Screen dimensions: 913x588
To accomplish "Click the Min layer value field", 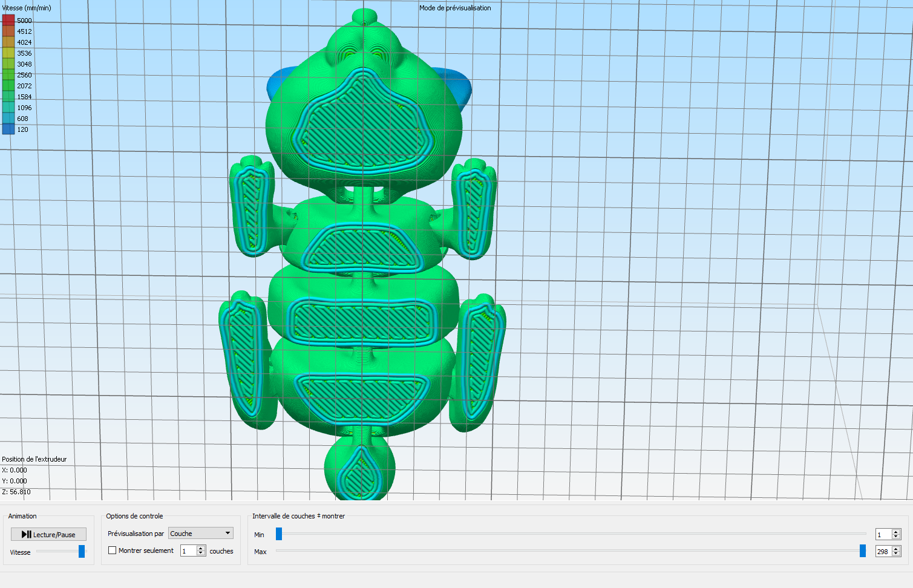I will (x=883, y=534).
